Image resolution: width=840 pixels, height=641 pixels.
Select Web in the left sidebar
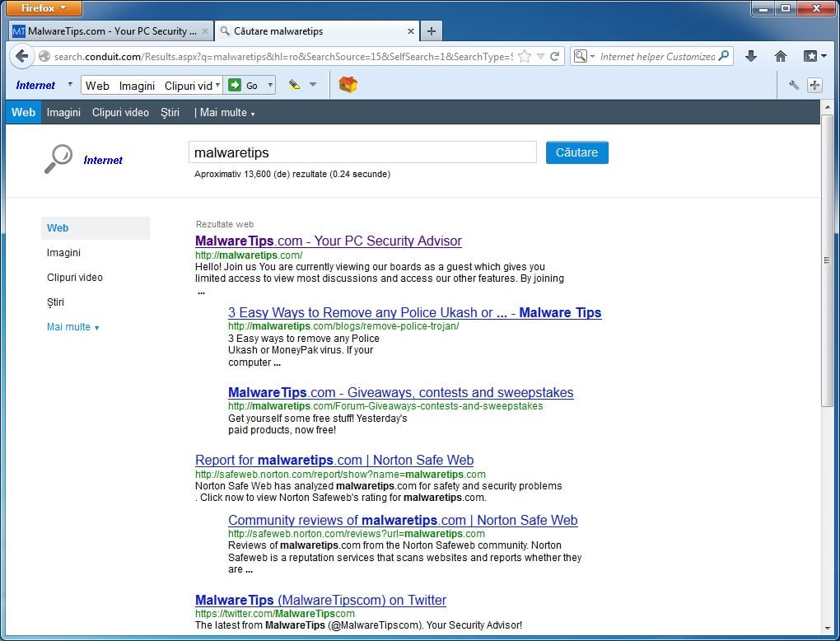pos(96,227)
